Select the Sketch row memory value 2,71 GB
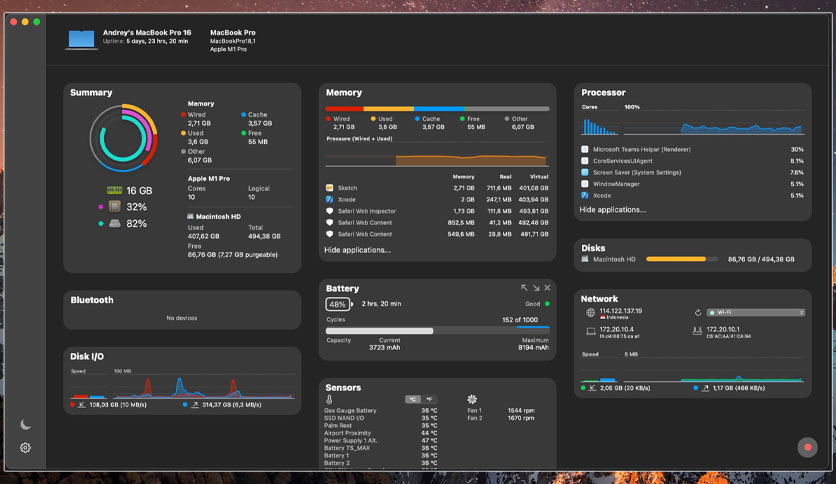This screenshot has height=484, width=836. click(x=463, y=188)
